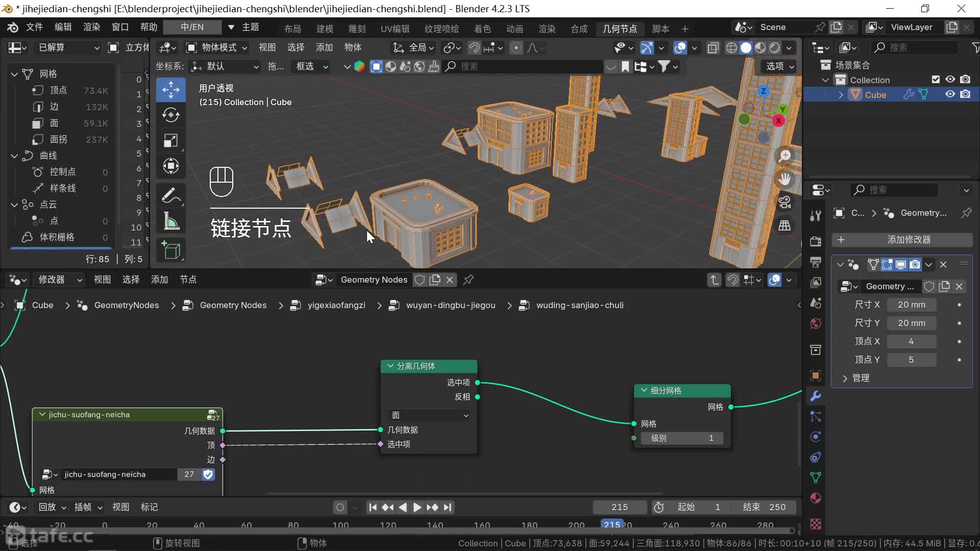Choose the Add Cube tool

(x=170, y=251)
